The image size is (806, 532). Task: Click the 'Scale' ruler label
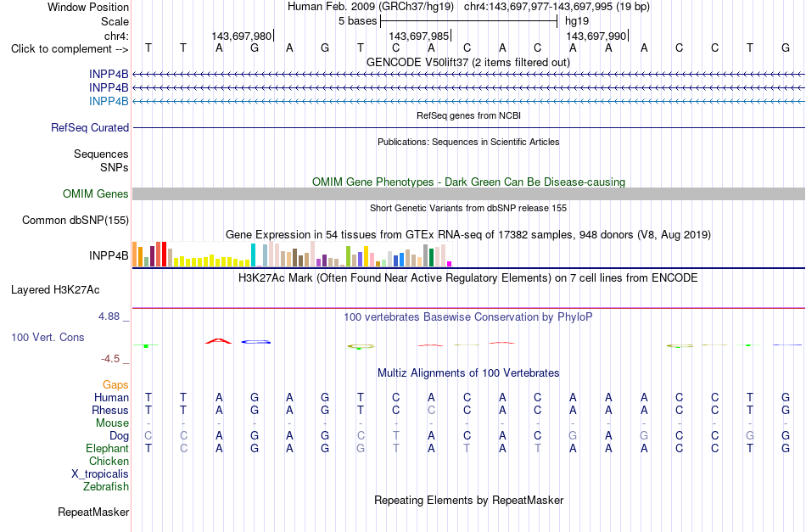115,21
